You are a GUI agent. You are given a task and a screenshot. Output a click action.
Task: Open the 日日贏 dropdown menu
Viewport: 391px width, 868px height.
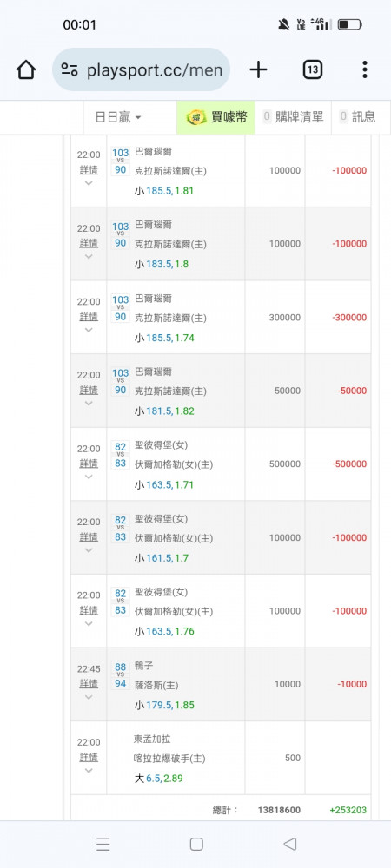118,117
